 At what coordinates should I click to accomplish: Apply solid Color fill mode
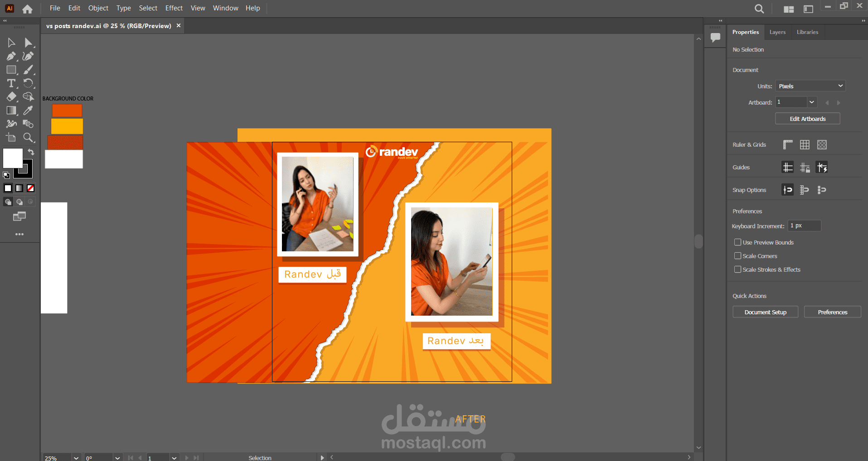click(8, 188)
